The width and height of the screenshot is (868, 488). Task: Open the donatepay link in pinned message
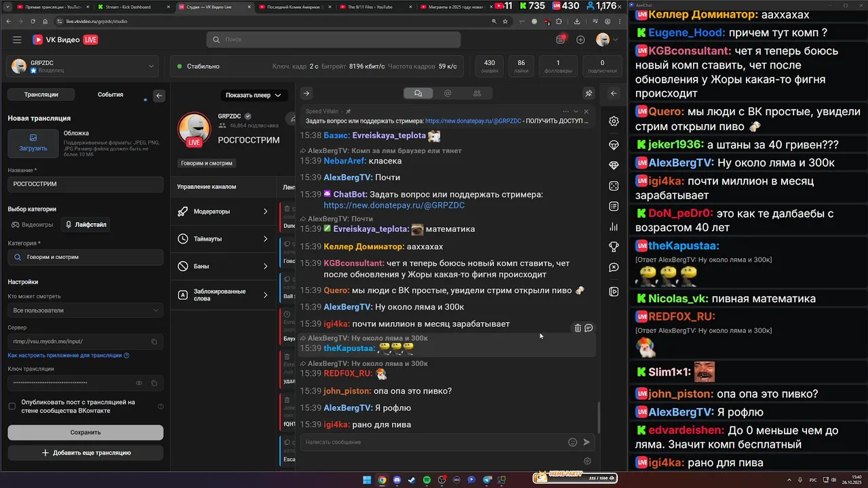(x=473, y=121)
